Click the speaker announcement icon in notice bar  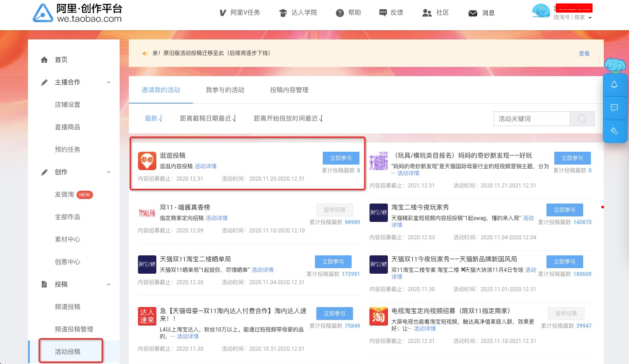point(145,53)
